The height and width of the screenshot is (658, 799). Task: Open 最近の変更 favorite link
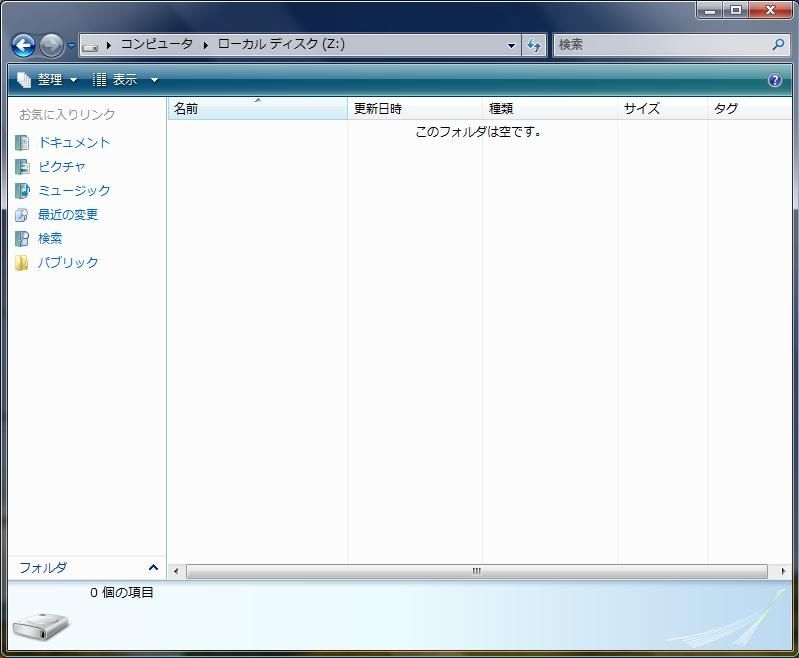click(x=68, y=215)
